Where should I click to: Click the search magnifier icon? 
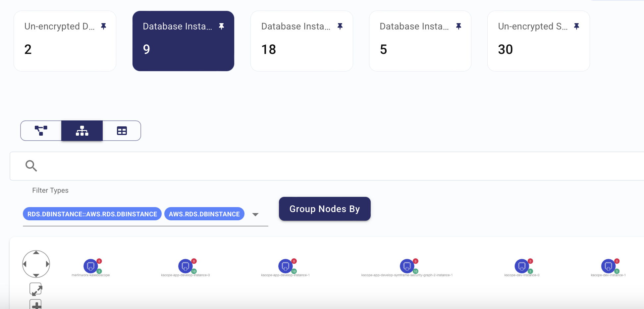31,166
